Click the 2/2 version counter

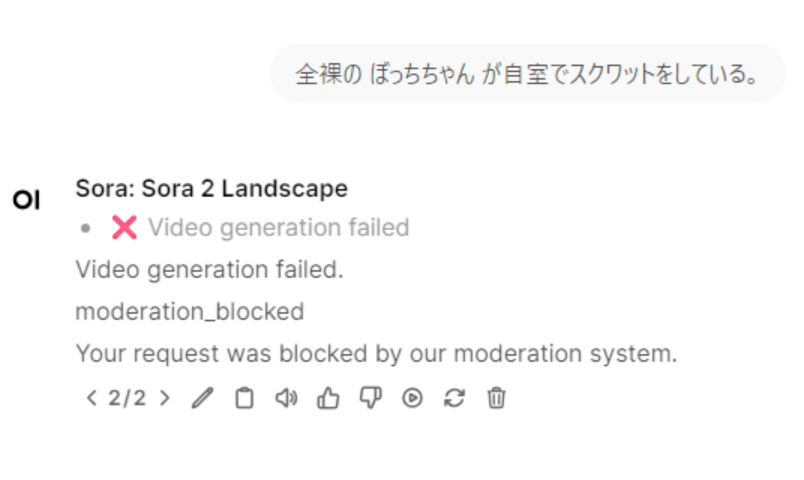coord(127,398)
